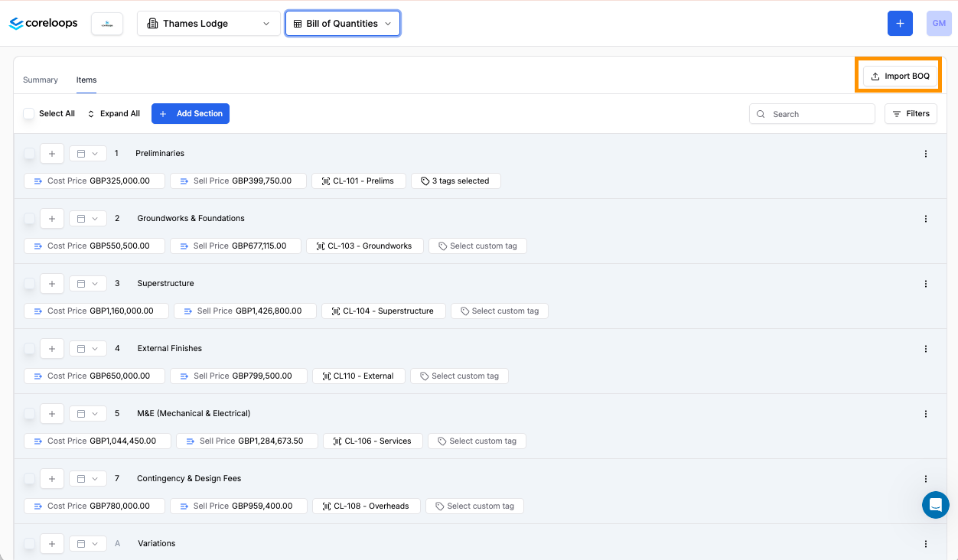This screenshot has height=560, width=958.
Task: Open the Thames Lodge project dropdown
Action: coord(208,24)
